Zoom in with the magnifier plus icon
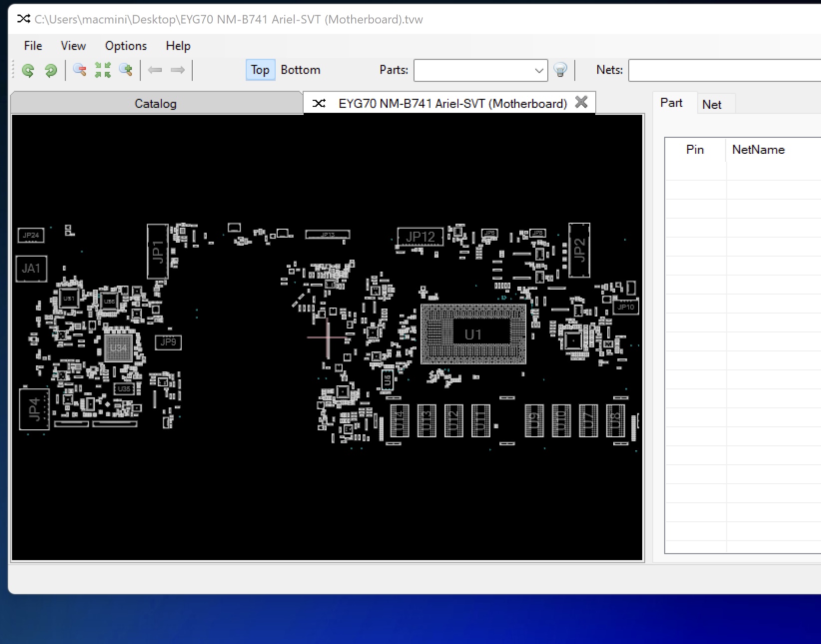The width and height of the screenshot is (821, 644). coord(126,70)
